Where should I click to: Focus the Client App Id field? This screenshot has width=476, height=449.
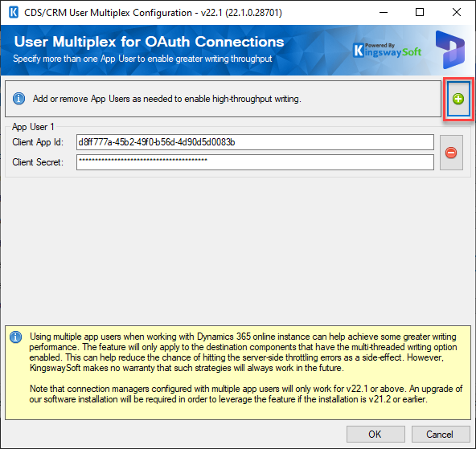(255, 142)
